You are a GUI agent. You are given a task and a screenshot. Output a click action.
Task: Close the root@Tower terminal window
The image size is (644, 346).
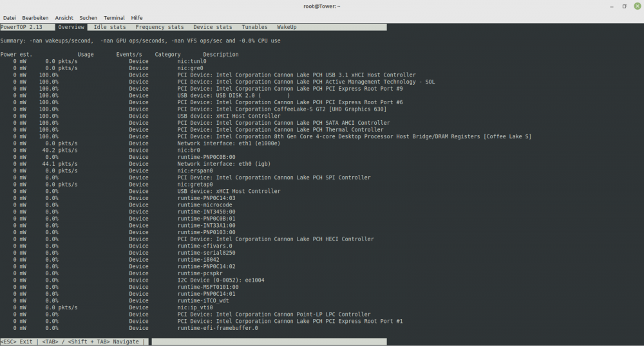638,6
